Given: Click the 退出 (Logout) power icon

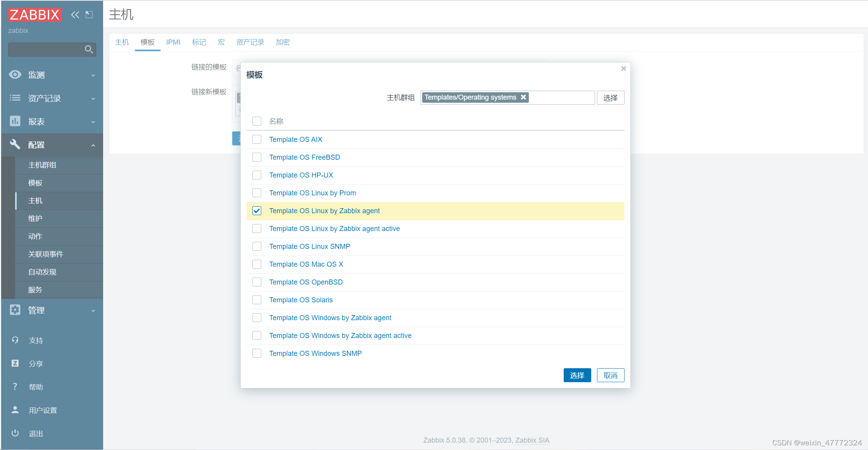Looking at the screenshot, I should 15,433.
